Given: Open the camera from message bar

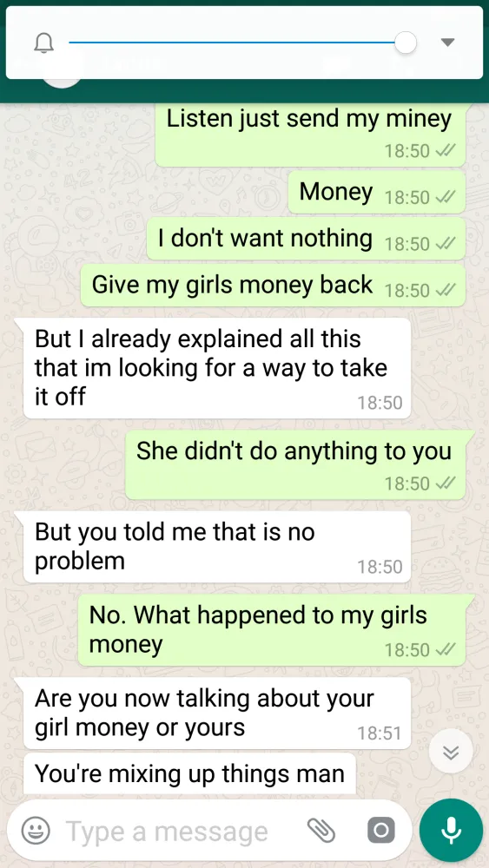Looking at the screenshot, I should [381, 831].
